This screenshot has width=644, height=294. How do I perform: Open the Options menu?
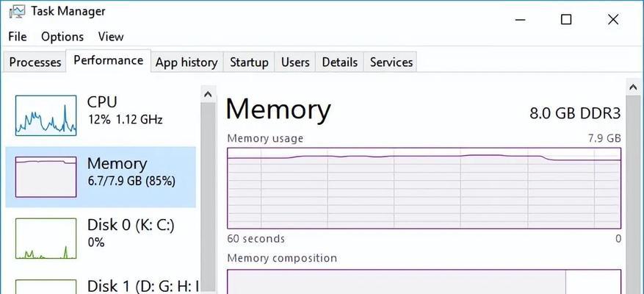(62, 37)
